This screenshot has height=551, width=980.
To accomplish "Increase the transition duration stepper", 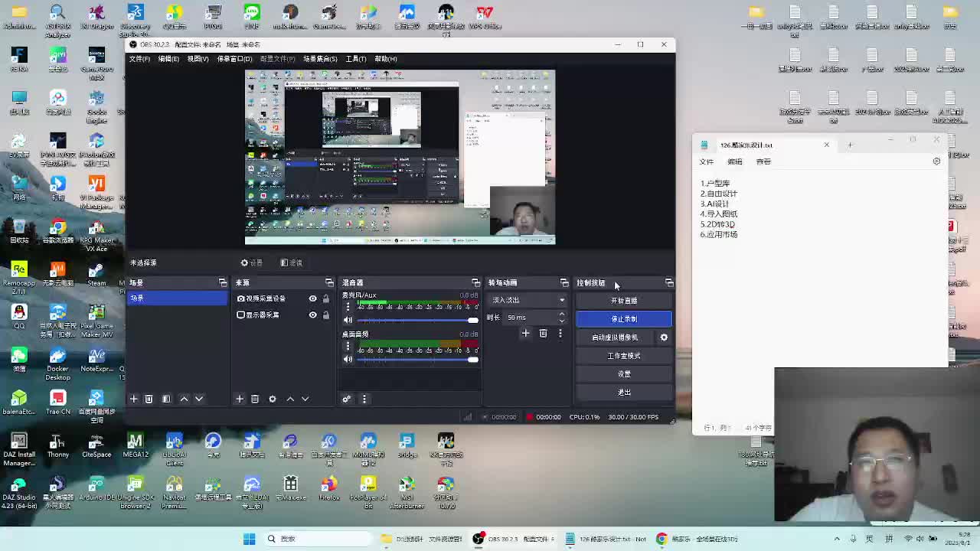I will [x=561, y=314].
